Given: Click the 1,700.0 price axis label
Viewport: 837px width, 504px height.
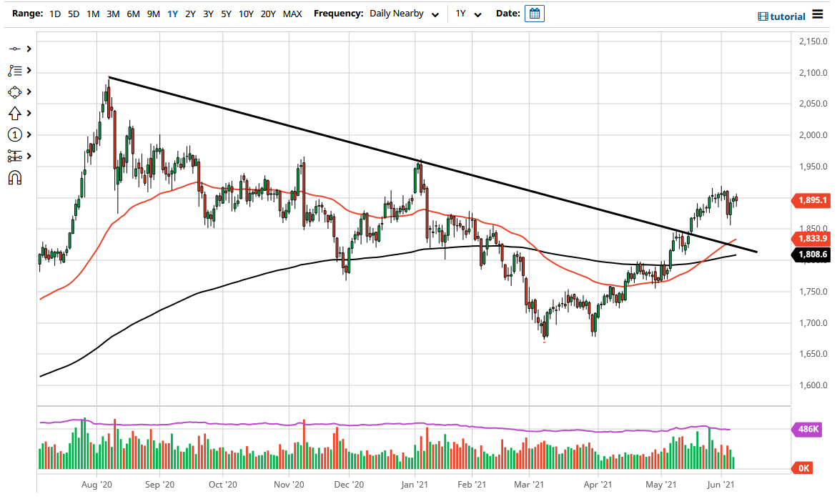Looking at the screenshot, I should tap(813, 323).
